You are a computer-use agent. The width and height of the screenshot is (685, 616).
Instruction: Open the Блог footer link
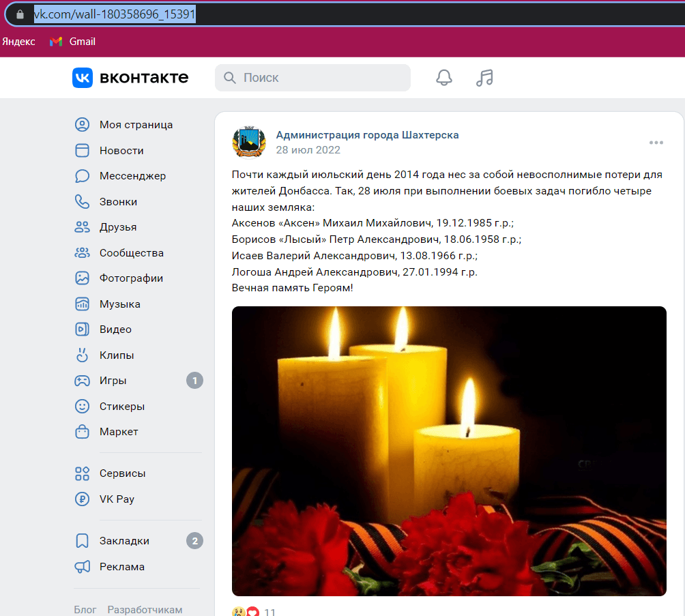coord(85,610)
